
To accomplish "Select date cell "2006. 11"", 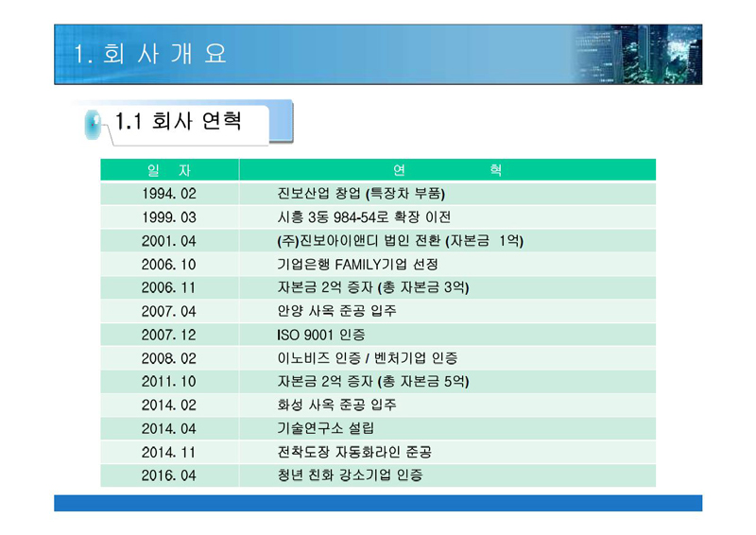I will 169,288.
